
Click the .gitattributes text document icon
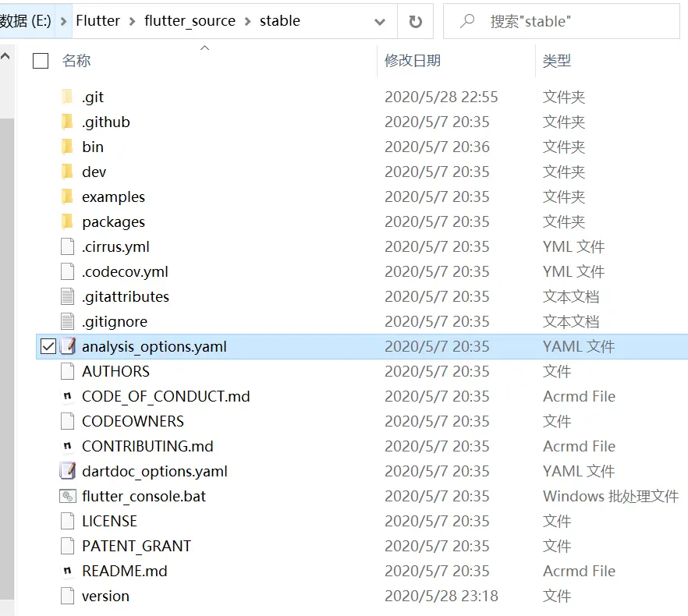pyautogui.click(x=67, y=296)
